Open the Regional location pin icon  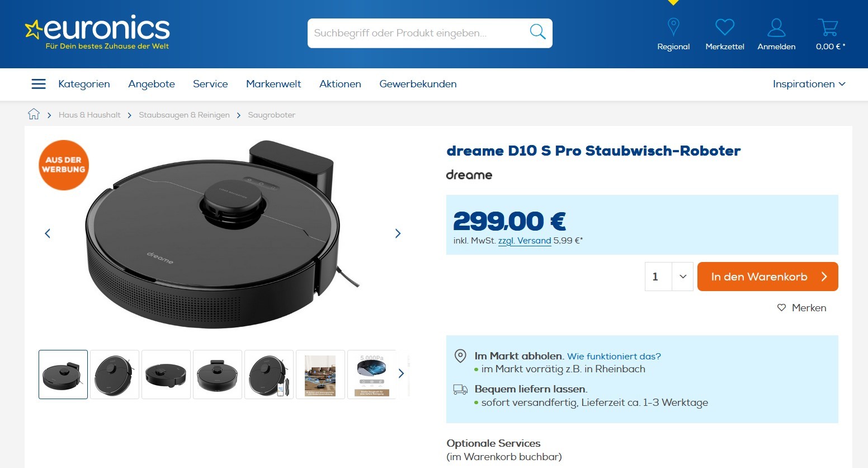pos(673,27)
